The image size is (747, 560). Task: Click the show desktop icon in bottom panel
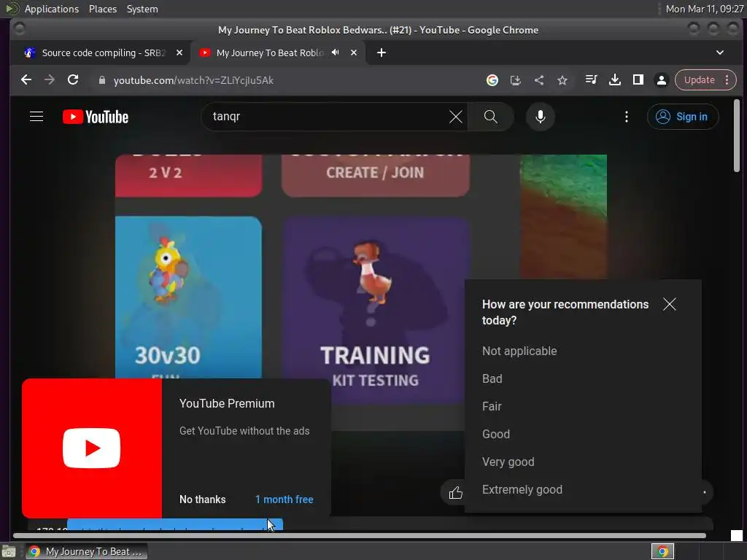click(x=9, y=552)
